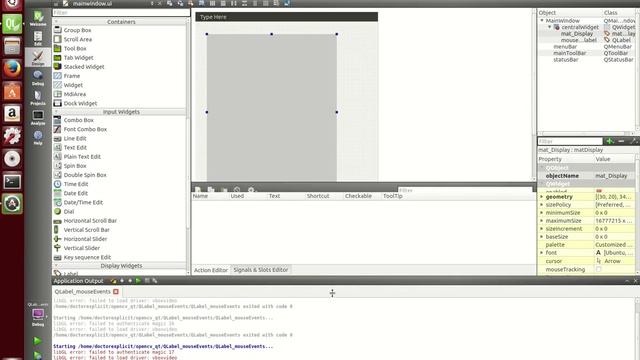Select the Combo Box input widget
The image size is (640, 360).
click(78, 120)
